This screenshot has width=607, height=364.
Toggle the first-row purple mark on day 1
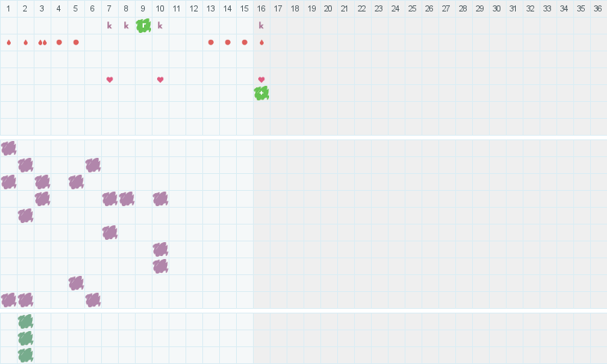pyautogui.click(x=8, y=149)
